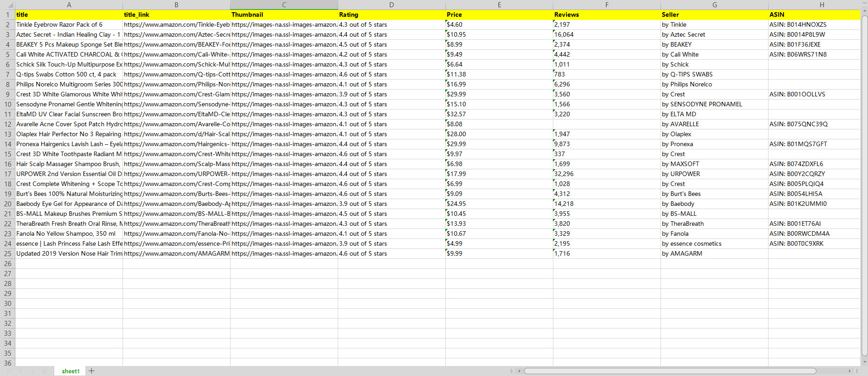This screenshot has height=376, width=868.
Task: Select the 'Rating' header cell
Action: click(x=392, y=14)
